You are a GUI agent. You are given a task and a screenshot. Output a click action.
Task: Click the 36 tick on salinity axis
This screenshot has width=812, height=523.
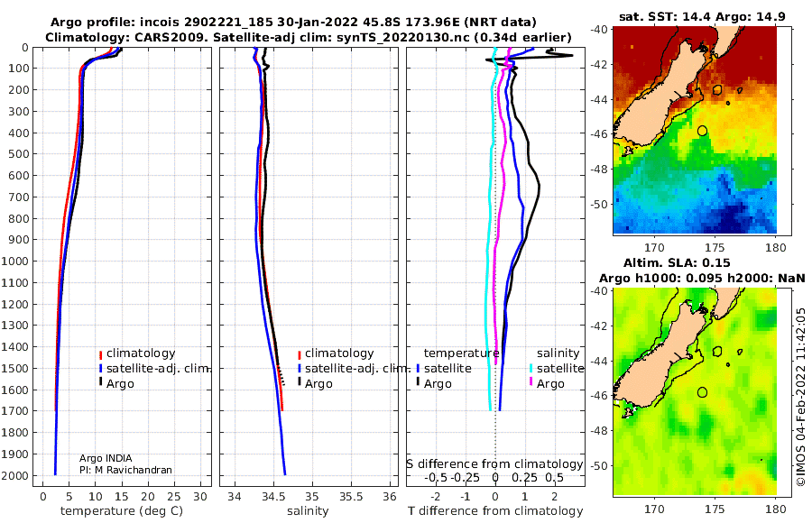(390, 497)
